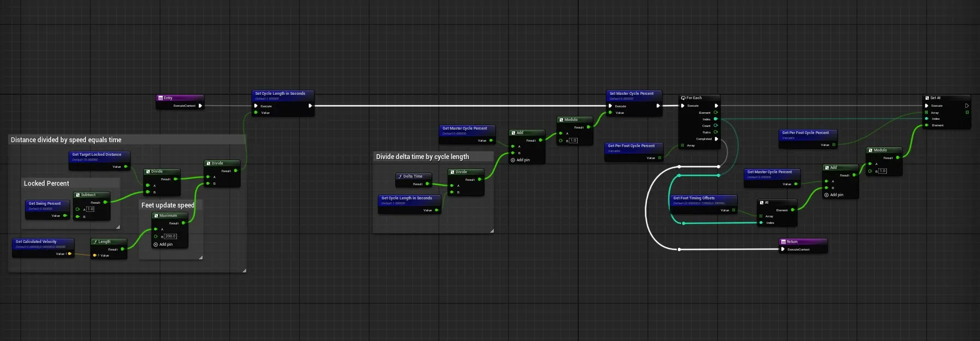Click the Length node function icon
Viewport: 980px width, 341px height.
coord(95,242)
